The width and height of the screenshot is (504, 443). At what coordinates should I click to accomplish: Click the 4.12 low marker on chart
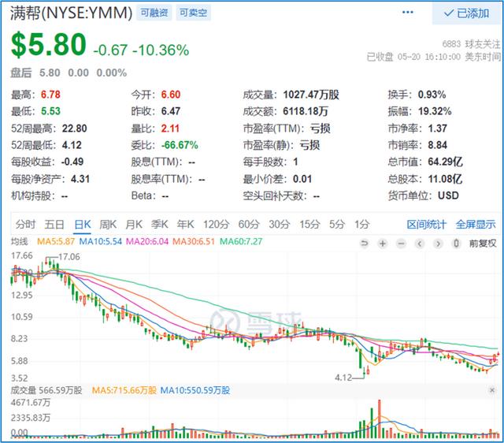(343, 378)
